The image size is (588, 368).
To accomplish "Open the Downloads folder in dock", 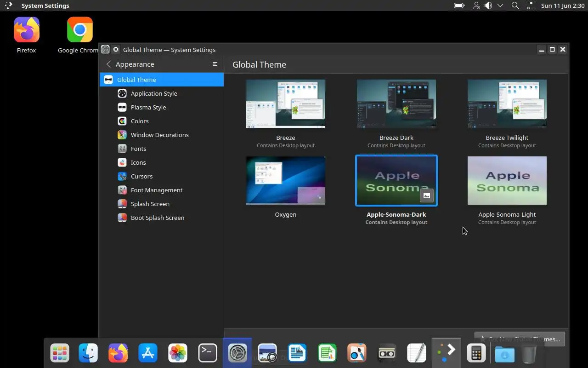I will [504, 354].
